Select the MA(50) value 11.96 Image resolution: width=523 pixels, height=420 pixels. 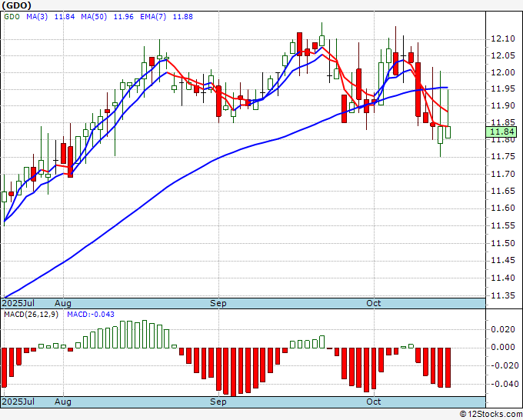tap(123, 17)
